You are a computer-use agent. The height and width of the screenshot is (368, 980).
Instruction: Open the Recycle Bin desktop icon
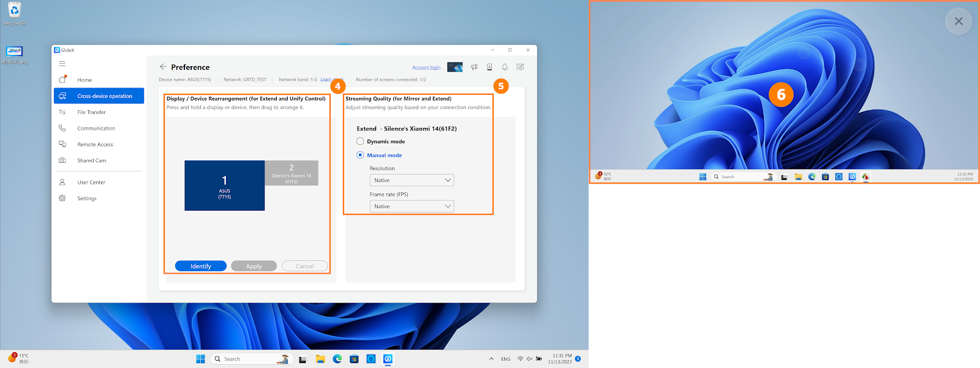coord(15,13)
